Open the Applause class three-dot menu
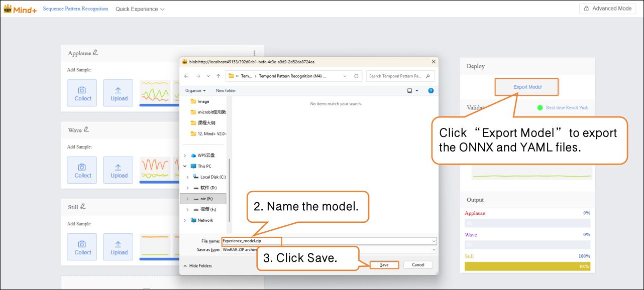 pos(255,53)
